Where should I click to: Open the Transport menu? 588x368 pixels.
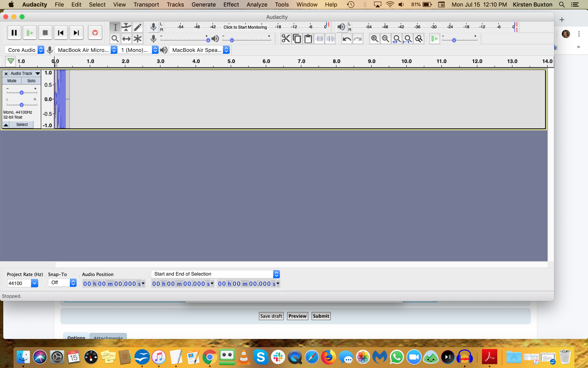click(x=146, y=4)
